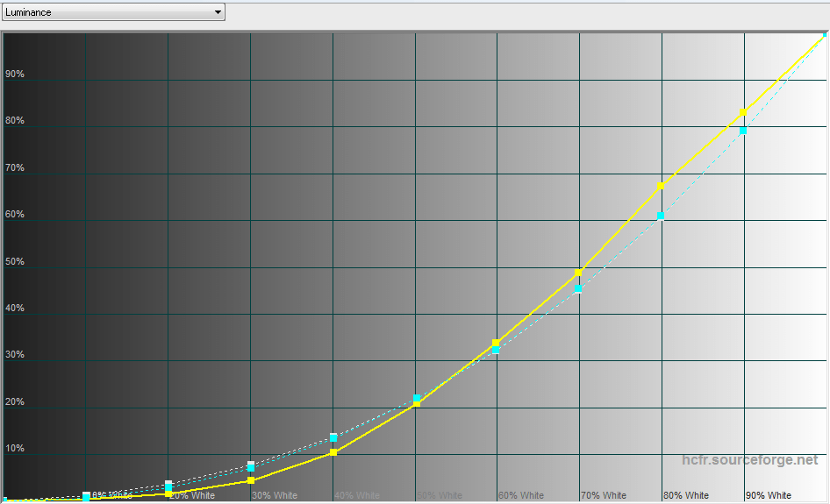Click cyan reference point at 80% White
Screen dimensions: 830x504
tap(661, 216)
